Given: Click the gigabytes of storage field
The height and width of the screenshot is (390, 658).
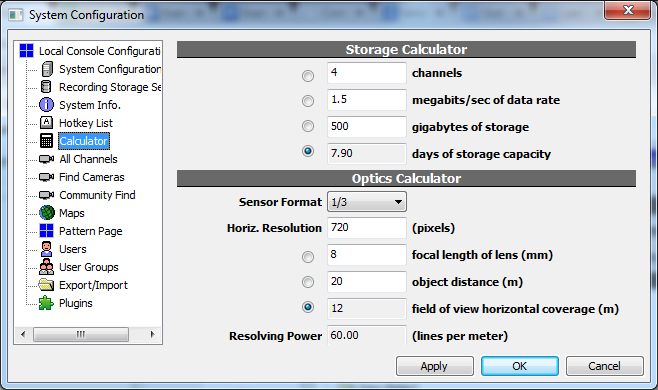Looking at the screenshot, I should point(367,126).
